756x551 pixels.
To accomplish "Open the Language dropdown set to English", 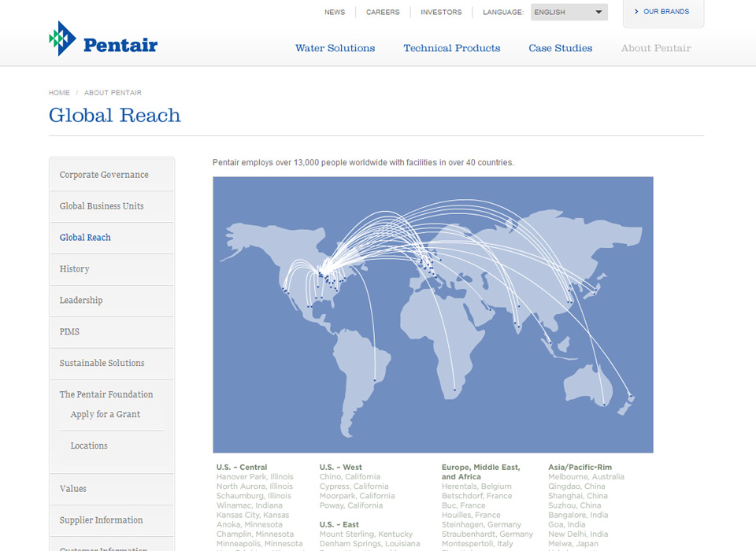I will click(x=569, y=12).
